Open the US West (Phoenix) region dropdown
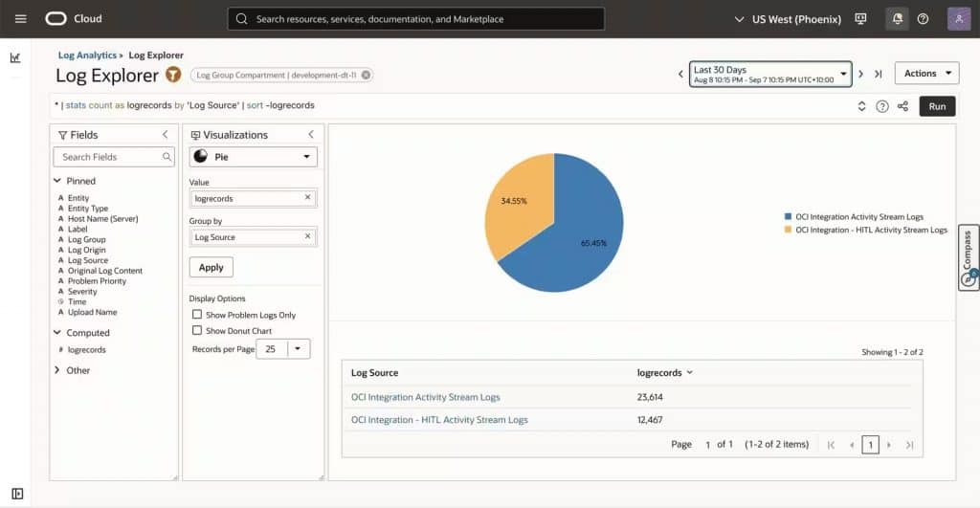980x508 pixels. click(788, 19)
